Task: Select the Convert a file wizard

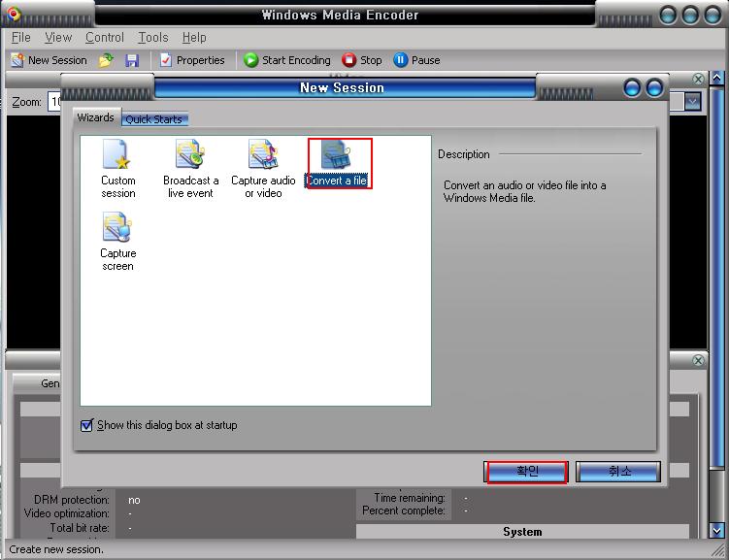Action: (337, 163)
